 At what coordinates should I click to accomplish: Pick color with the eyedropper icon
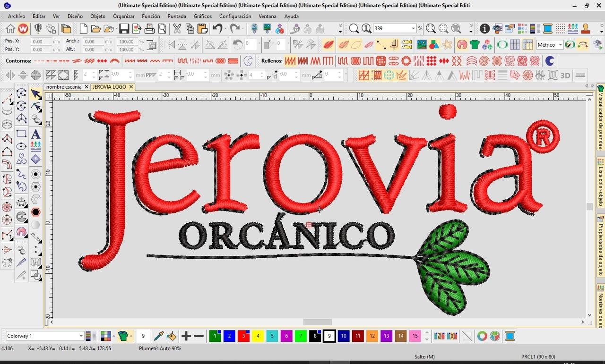pyautogui.click(x=158, y=336)
